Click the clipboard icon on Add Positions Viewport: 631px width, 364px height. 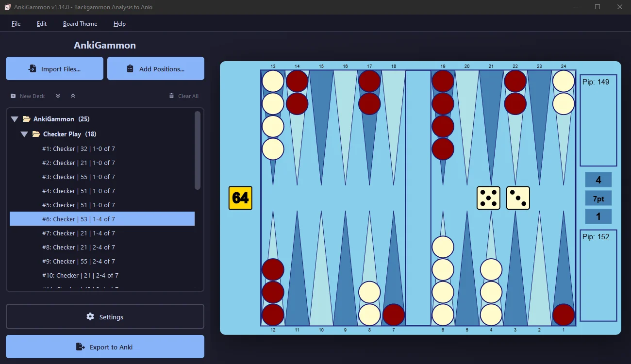130,69
